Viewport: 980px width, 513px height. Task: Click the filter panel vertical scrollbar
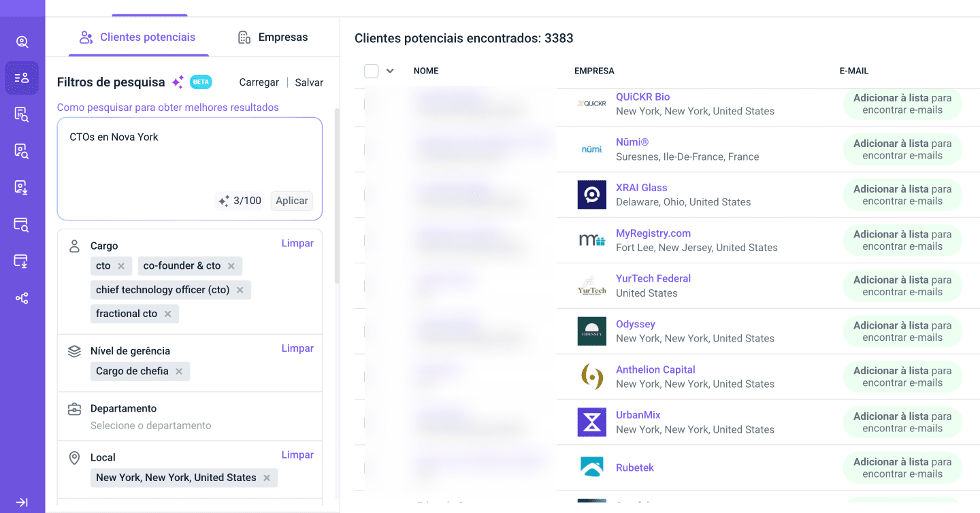336,197
